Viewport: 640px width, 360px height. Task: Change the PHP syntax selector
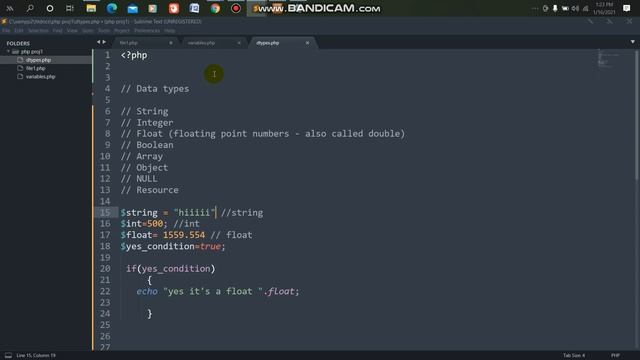tap(616, 356)
